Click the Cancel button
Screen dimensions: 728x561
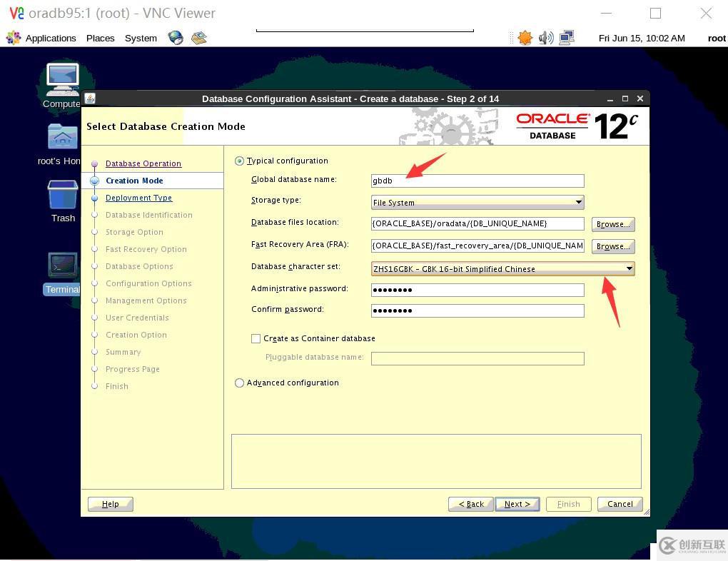[620, 505]
